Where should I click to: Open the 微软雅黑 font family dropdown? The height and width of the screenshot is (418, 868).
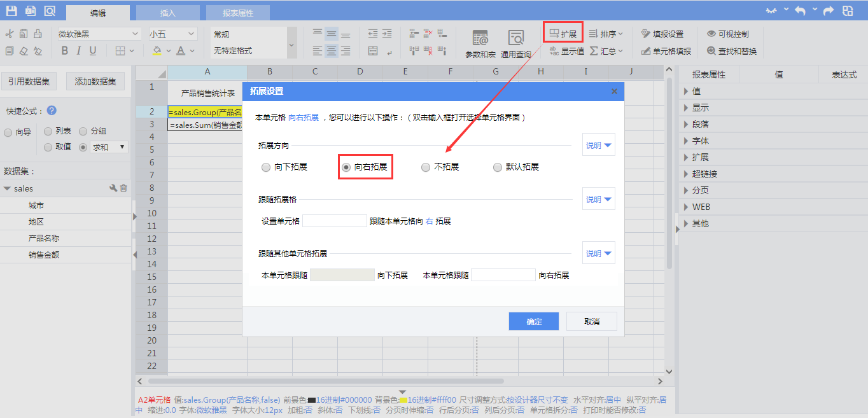coord(99,34)
